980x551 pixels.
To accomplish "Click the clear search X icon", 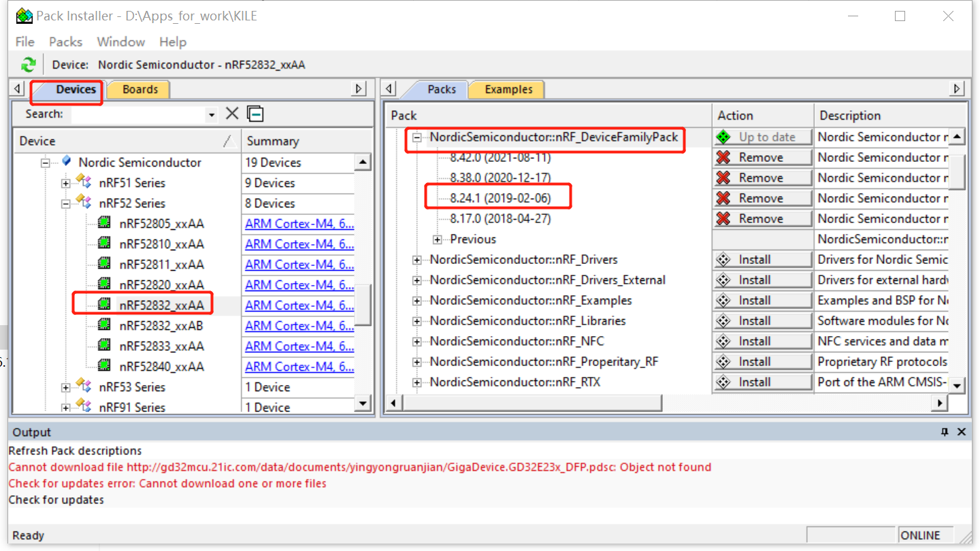I will point(232,114).
